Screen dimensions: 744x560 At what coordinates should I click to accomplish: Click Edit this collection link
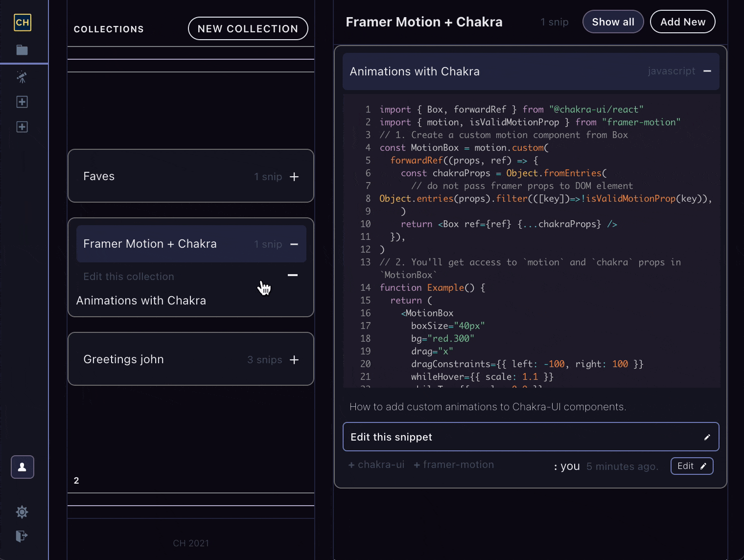point(129,277)
